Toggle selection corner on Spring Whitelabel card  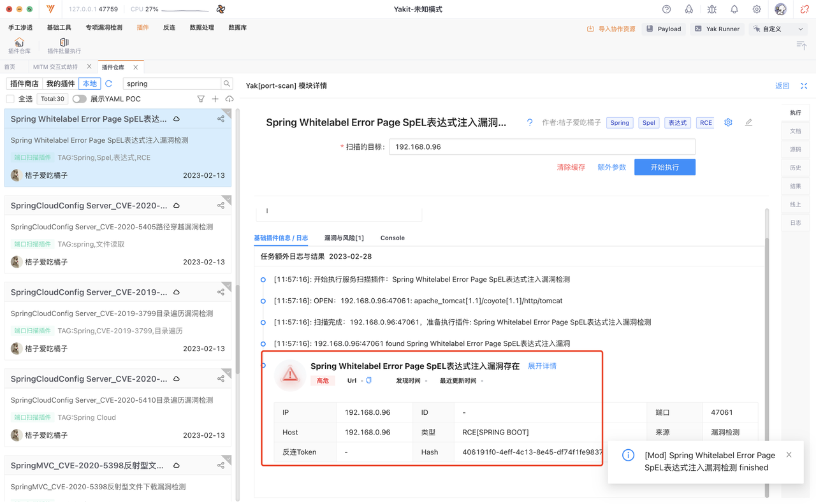point(227,113)
